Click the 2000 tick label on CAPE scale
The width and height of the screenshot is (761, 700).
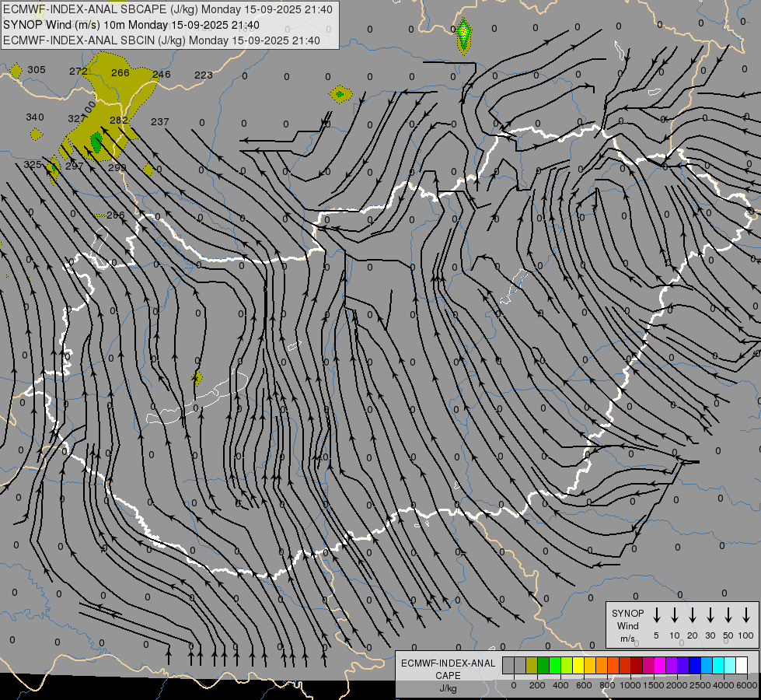[x=676, y=685]
